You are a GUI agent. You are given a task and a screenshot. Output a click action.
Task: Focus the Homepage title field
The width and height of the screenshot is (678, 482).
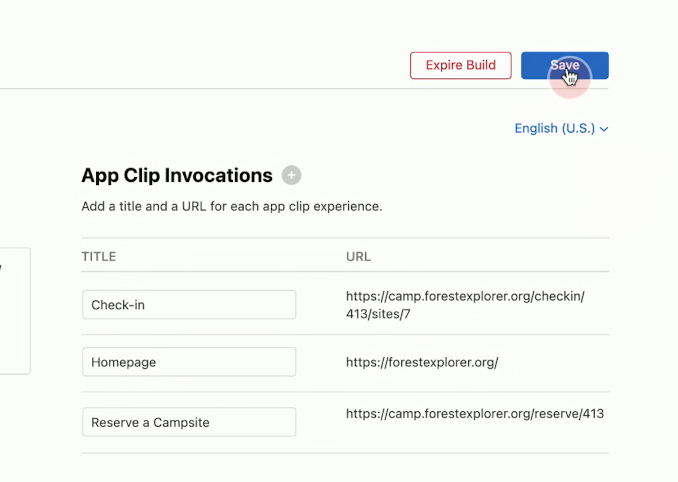pos(189,362)
